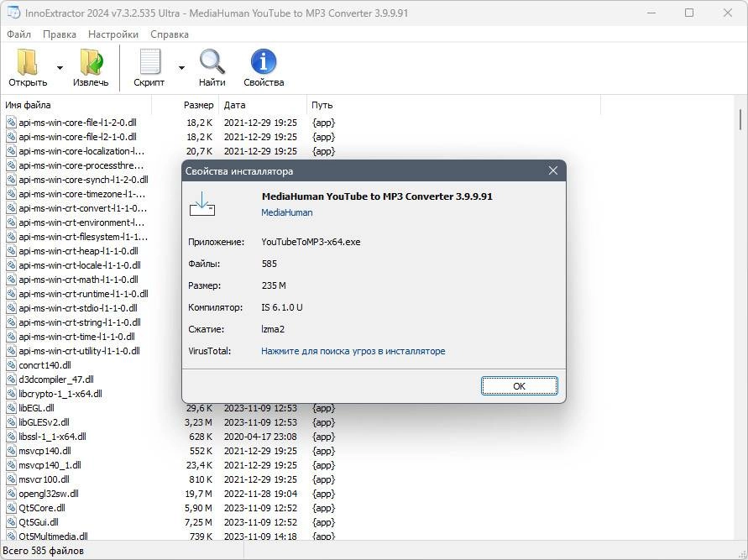The image size is (748, 560).
Task: Select api-ms-win-crt-string-l1-1-0.dll file icon
Action: pyautogui.click(x=12, y=322)
